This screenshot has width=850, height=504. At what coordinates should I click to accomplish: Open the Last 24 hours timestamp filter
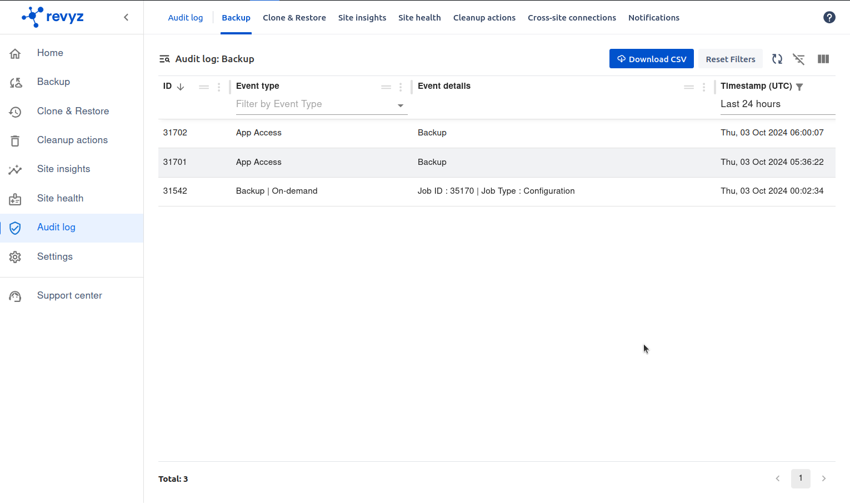coord(778,104)
